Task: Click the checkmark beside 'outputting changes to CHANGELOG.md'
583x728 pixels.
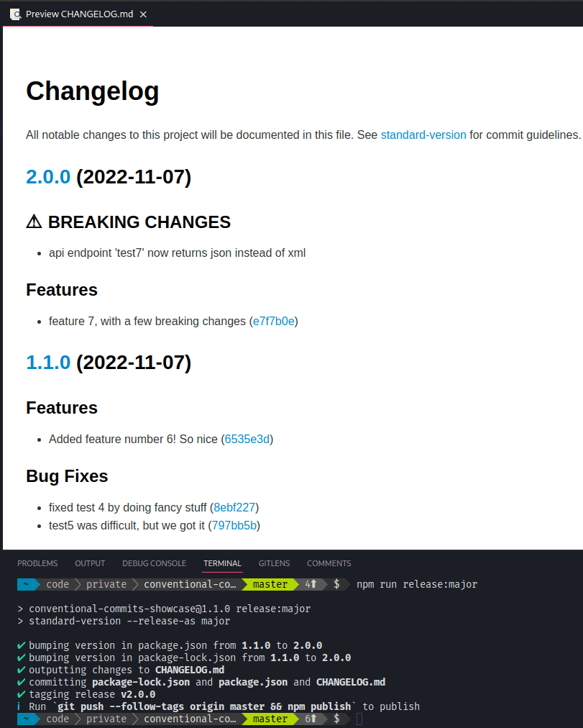Action: click(x=20, y=669)
